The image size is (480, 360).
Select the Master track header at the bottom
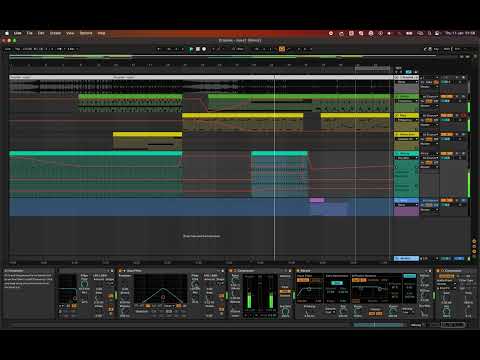tap(406, 258)
